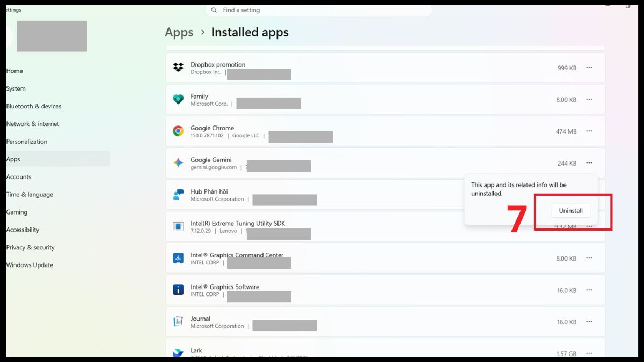Image resolution: width=644 pixels, height=362 pixels.
Task: Open more options for Google Chrome
Action: (x=589, y=131)
